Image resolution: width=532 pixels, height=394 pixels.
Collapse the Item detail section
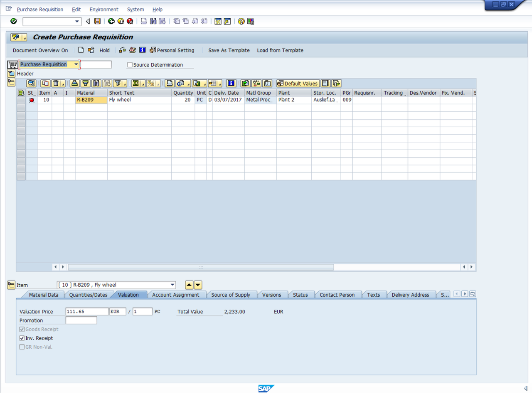point(11,285)
